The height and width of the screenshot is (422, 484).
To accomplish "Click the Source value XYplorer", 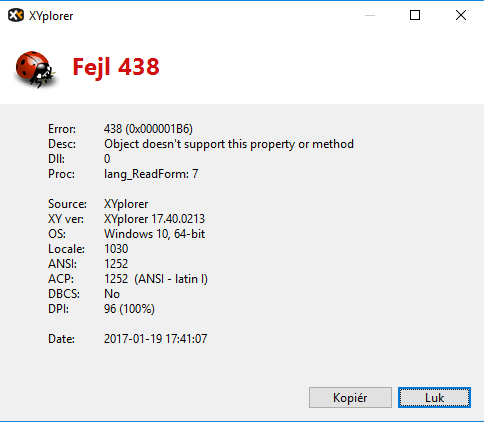I will (x=126, y=204).
